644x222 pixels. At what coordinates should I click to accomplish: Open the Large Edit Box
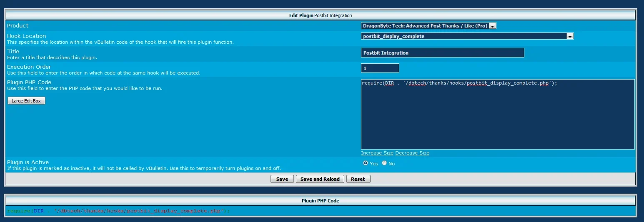click(x=26, y=101)
